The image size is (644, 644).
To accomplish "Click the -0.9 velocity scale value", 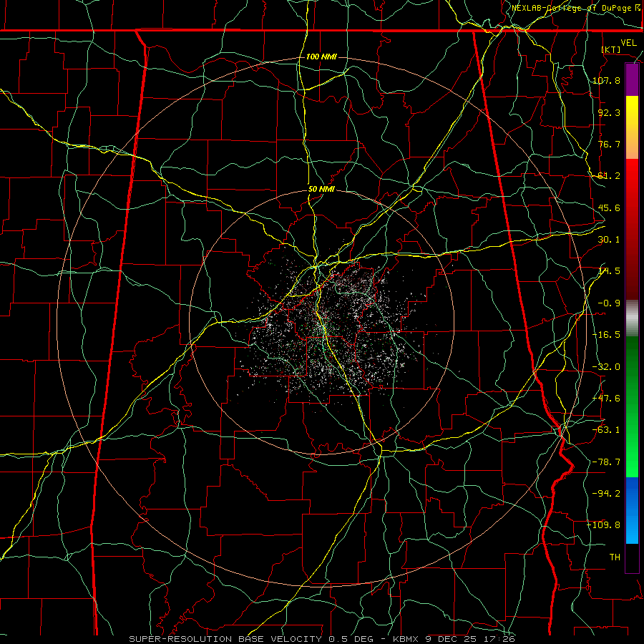I will click(609, 303).
